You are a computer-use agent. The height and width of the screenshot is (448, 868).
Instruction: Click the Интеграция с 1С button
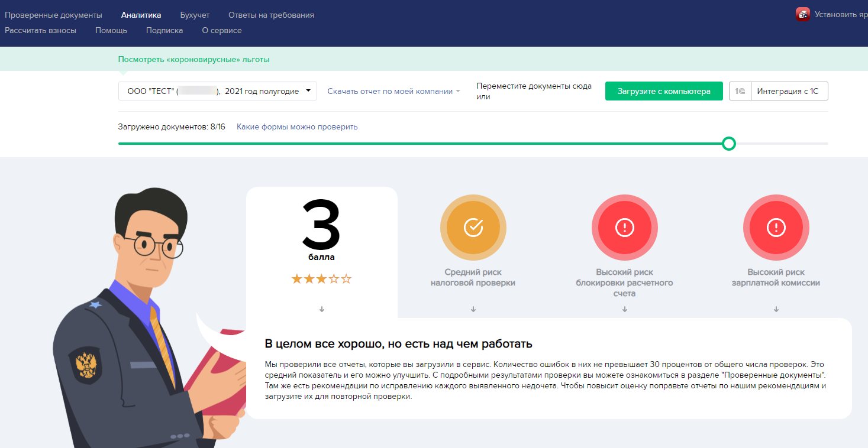pos(789,92)
